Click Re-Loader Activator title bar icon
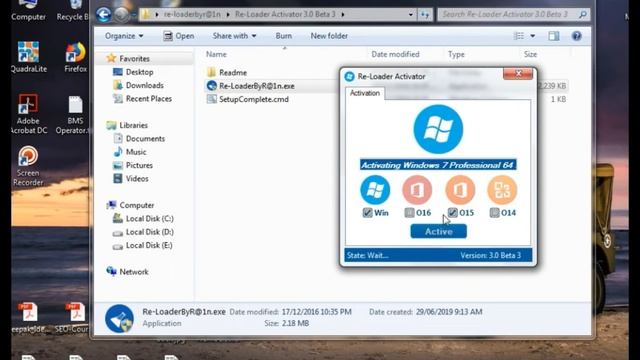Viewport: 640px width, 360px height. coord(349,76)
